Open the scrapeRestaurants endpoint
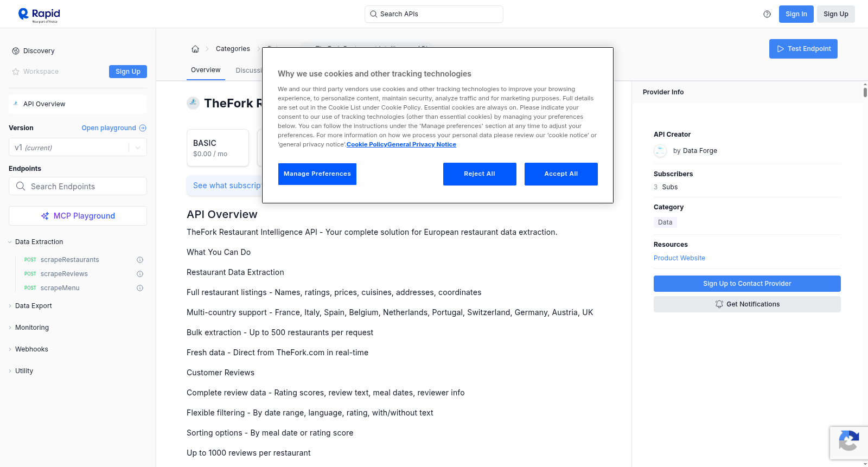 point(70,260)
